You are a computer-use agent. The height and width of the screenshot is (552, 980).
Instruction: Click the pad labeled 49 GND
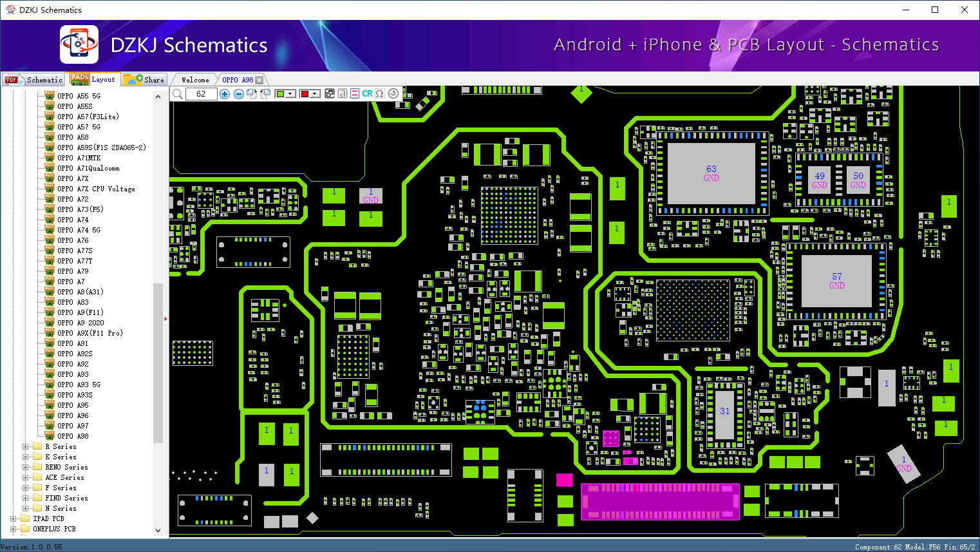tap(819, 180)
